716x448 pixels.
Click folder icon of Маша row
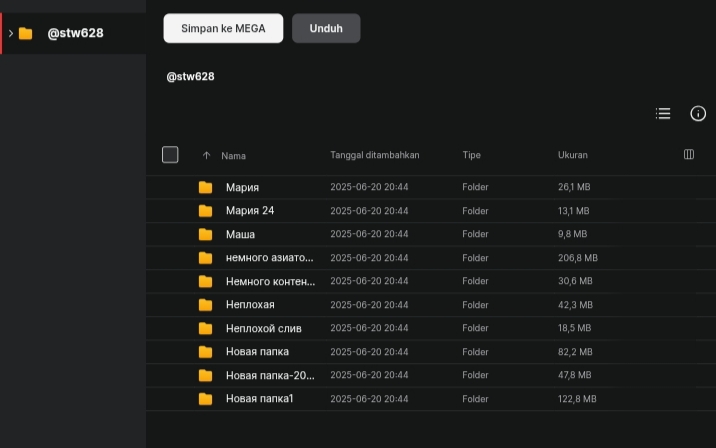(205, 234)
